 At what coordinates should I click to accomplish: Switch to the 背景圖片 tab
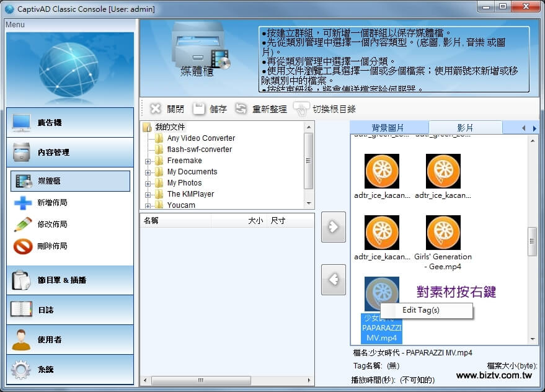tap(388, 128)
